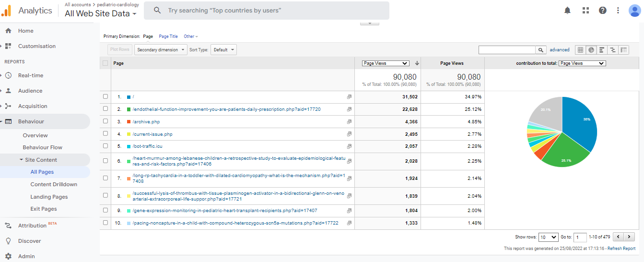Open the help question mark icon
Image resolution: width=644 pixels, height=262 pixels.
click(603, 11)
